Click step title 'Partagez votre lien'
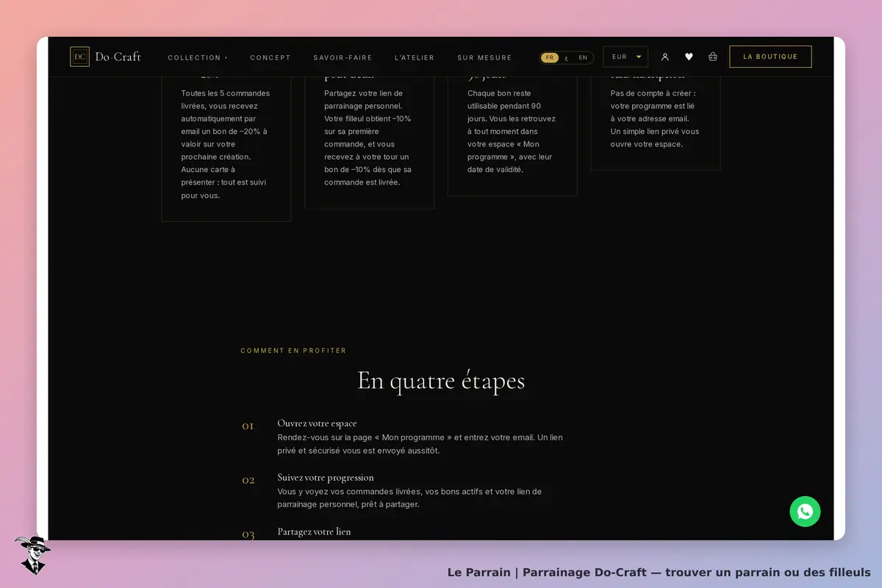The width and height of the screenshot is (882, 588). click(314, 531)
